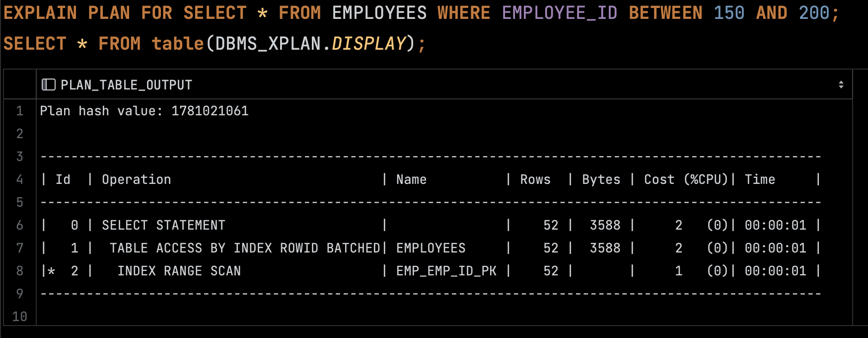This screenshot has height=338, width=868.
Task: Place cursor on 'EXPLAIN' keyword in editor
Action: tap(40, 13)
